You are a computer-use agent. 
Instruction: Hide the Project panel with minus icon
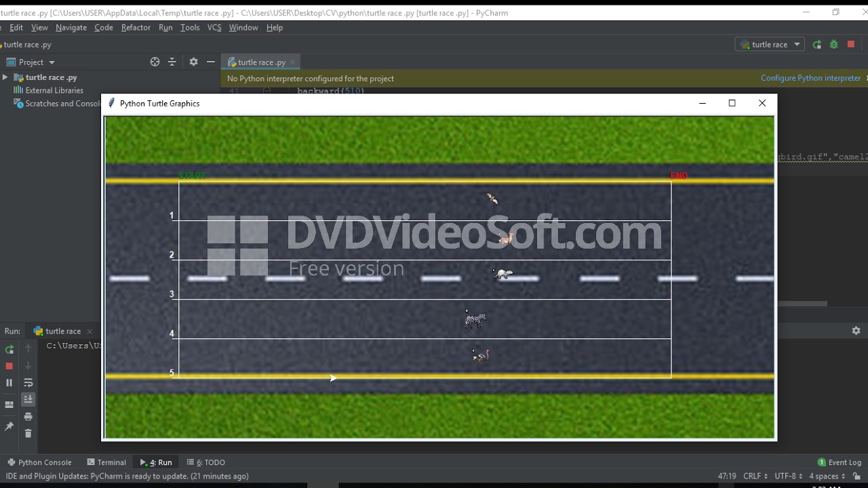point(211,62)
